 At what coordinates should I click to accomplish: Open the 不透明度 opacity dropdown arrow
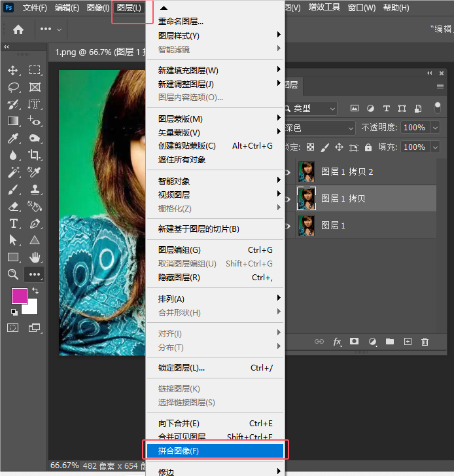click(435, 128)
